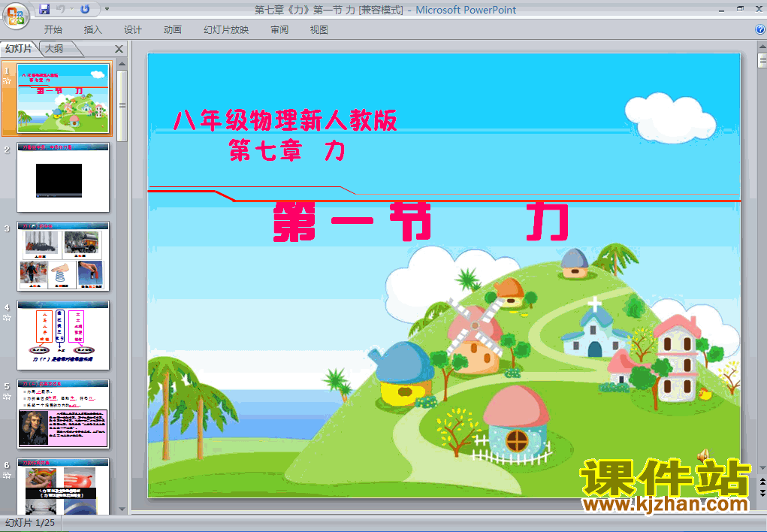This screenshot has width=767, height=532.
Task: Click status bar text 幻灯片 1/25
Action: click(x=30, y=523)
